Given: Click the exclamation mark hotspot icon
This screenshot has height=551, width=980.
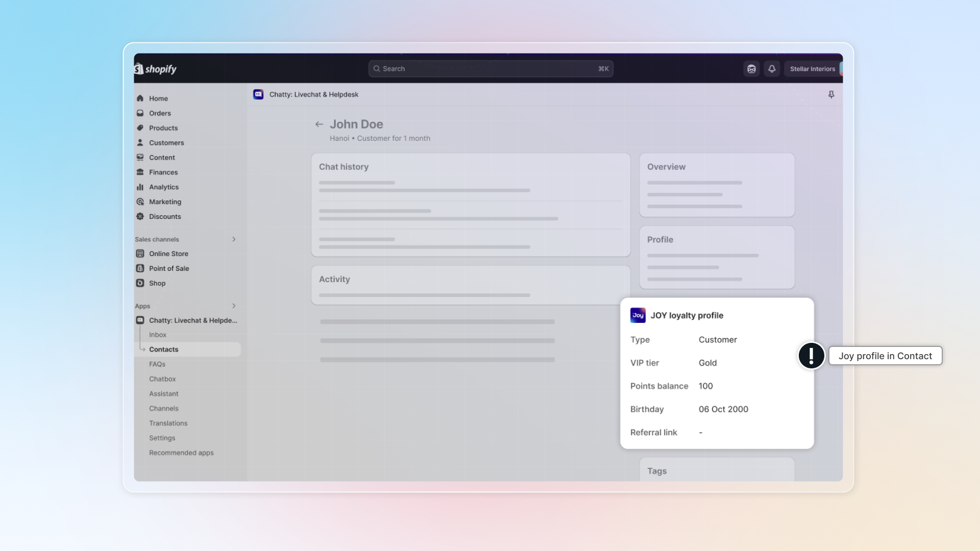Looking at the screenshot, I should 811,356.
